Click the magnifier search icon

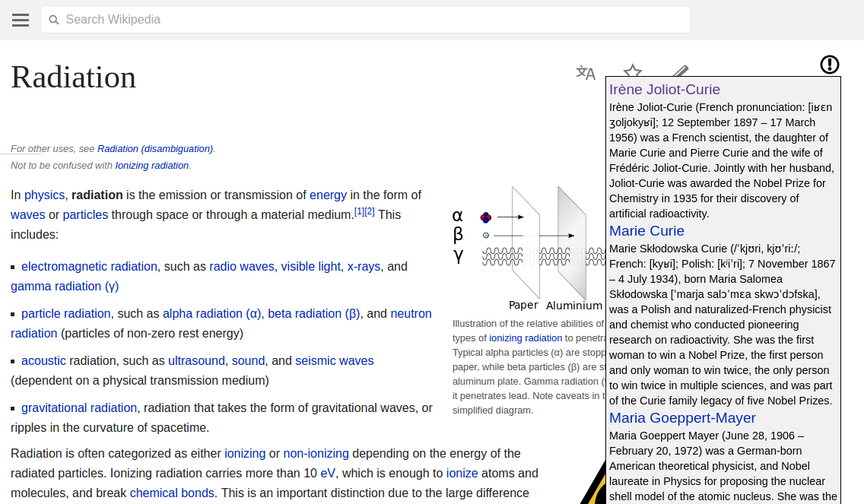[53, 20]
